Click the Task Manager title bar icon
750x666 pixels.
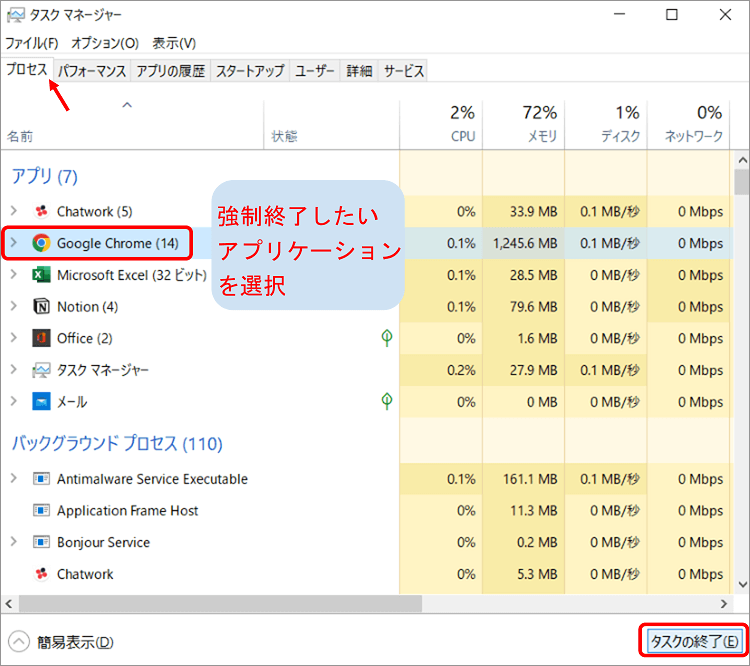tap(15, 15)
